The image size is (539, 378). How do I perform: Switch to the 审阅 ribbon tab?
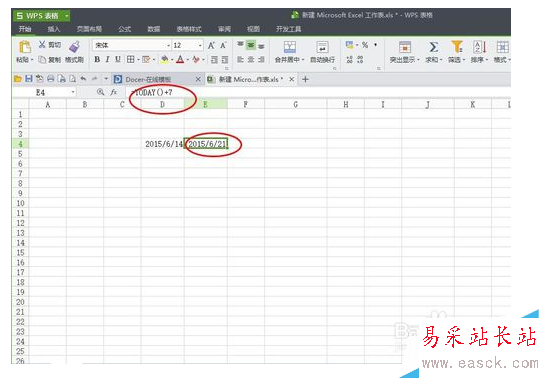pyautogui.click(x=224, y=29)
